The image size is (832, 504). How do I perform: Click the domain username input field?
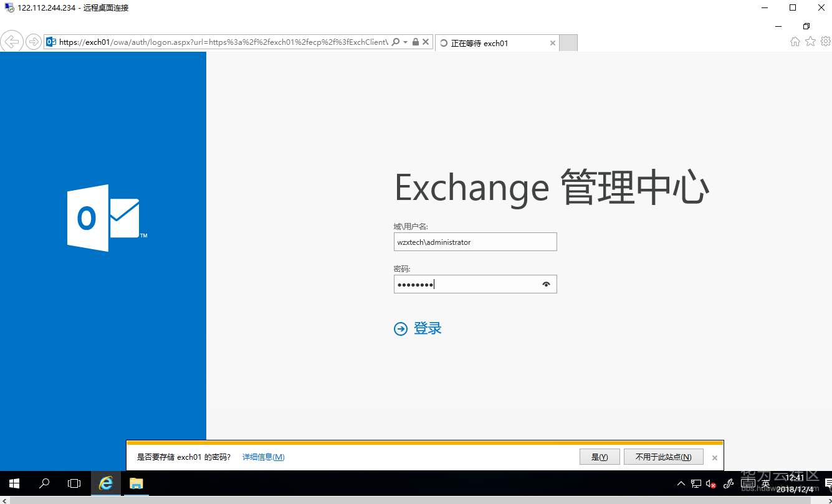(475, 242)
